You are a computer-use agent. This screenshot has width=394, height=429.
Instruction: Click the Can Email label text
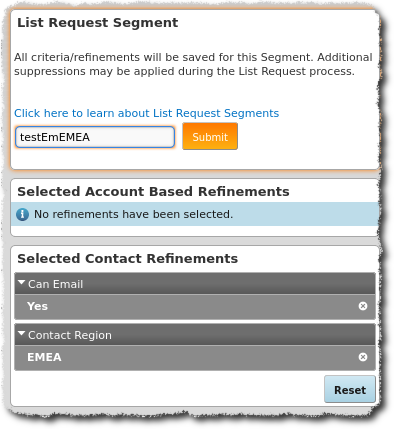(55, 284)
